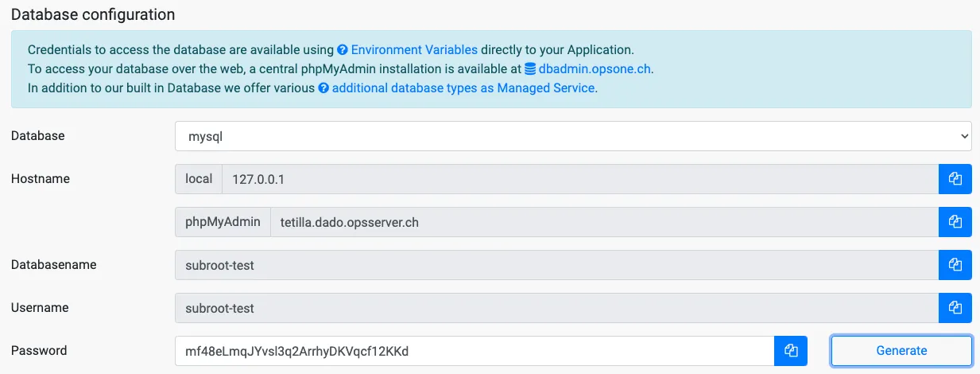Click the 'Databasename' field label
Viewport: 980px width, 374px height.
tap(52, 265)
